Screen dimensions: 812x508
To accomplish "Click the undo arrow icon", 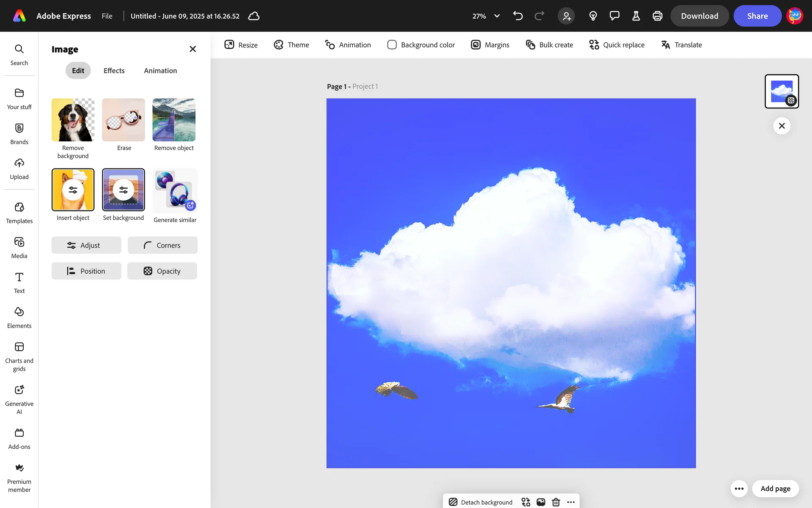I will point(518,16).
